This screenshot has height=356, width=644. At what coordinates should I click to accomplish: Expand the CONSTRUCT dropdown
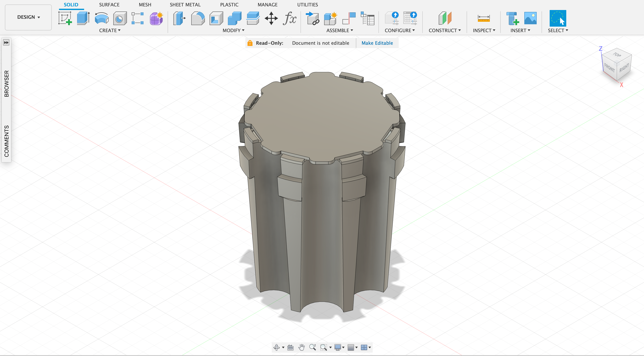point(444,30)
